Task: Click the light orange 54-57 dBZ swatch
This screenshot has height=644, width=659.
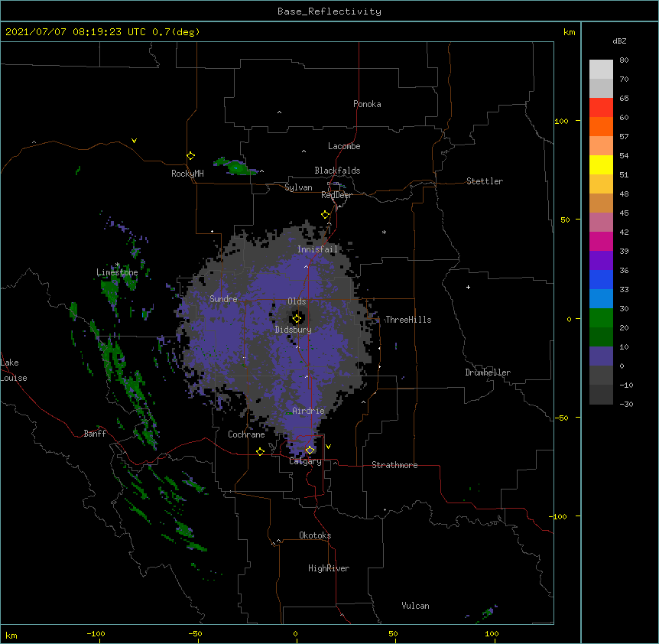Action: click(601, 146)
